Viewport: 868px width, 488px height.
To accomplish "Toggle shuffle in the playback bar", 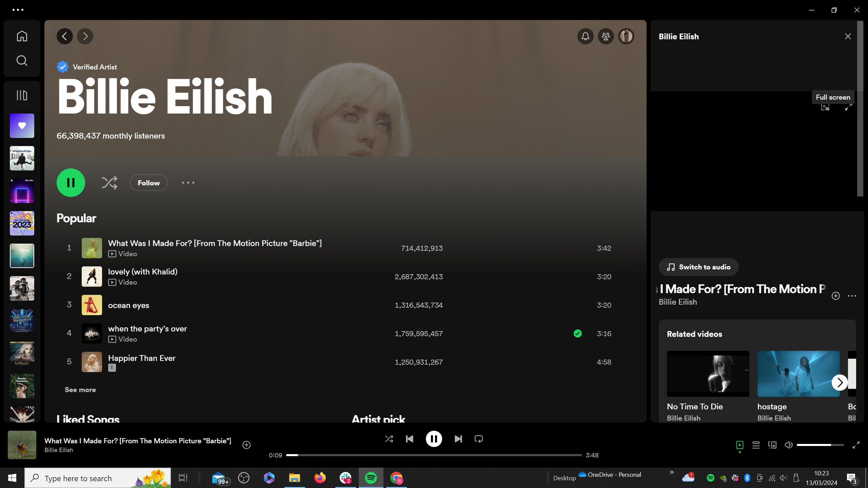I will [x=389, y=439].
